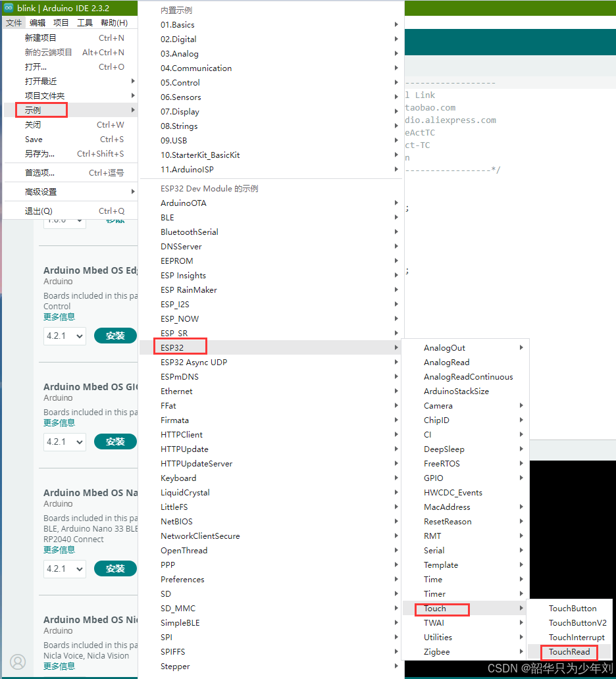Open the 帮助(H) menu
The width and height of the screenshot is (616, 679).
click(114, 23)
